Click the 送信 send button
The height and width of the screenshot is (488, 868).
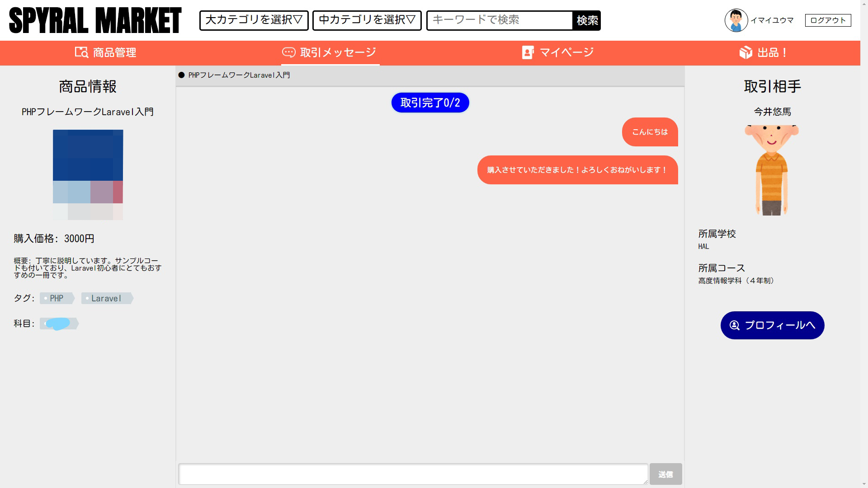click(665, 474)
